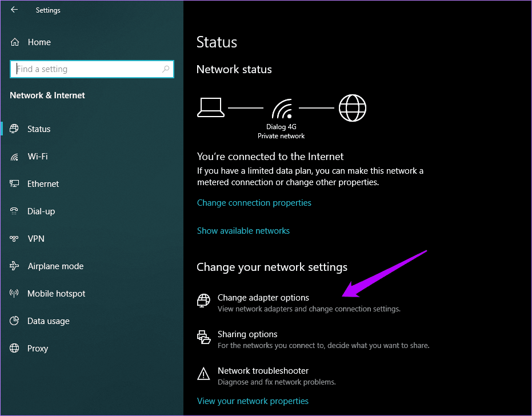Click the search magnifier icon
Screen dimensions: 532x416
click(x=166, y=69)
